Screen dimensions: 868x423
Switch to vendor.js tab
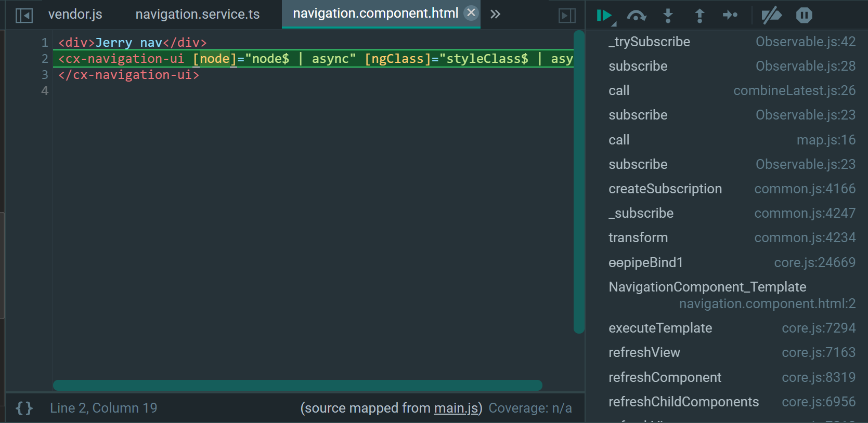click(x=75, y=14)
